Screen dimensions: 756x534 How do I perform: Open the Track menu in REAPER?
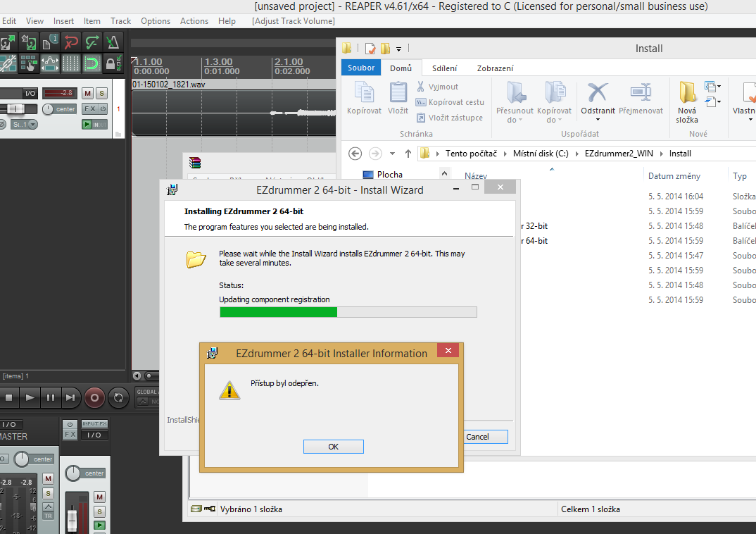tap(120, 20)
